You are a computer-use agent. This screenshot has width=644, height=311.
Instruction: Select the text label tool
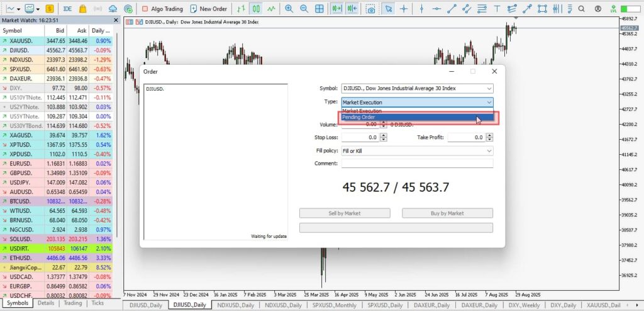(497, 9)
